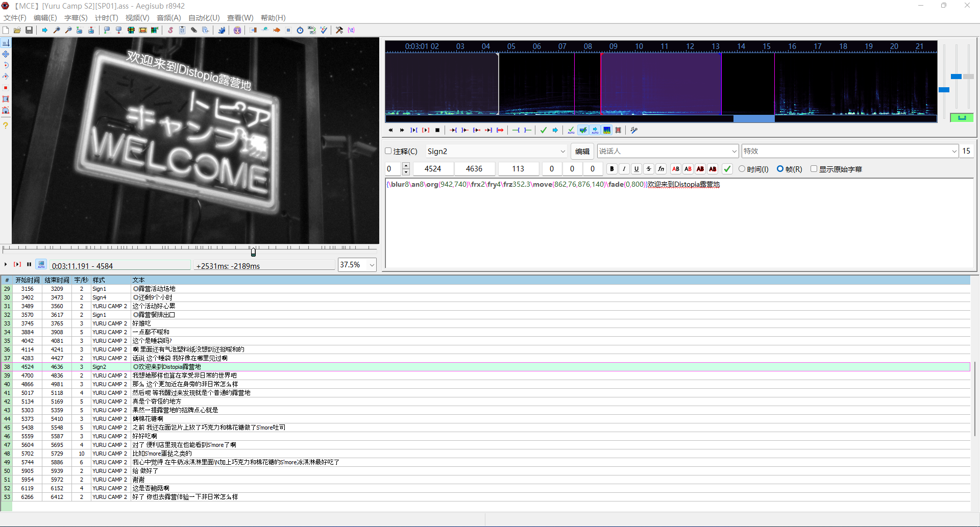Open the 计时(T) menu
The height and width of the screenshot is (527, 980).
pyautogui.click(x=106, y=18)
